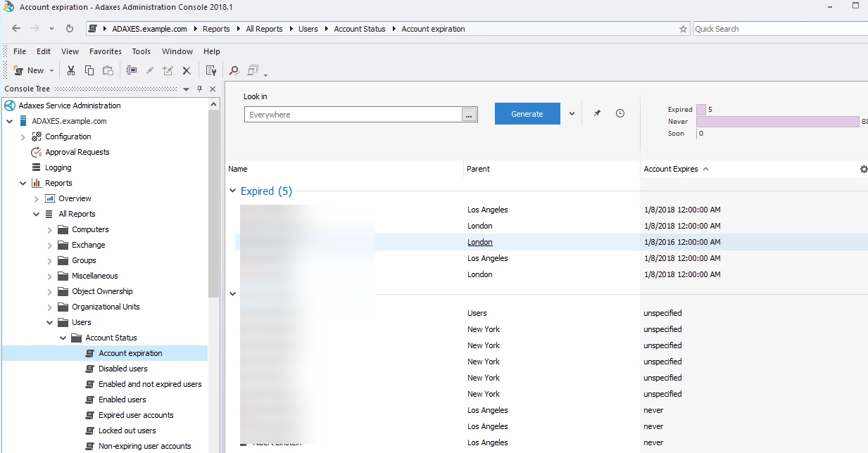Pin the report with the pushpin icon
This screenshot has height=453, width=868.
597,113
